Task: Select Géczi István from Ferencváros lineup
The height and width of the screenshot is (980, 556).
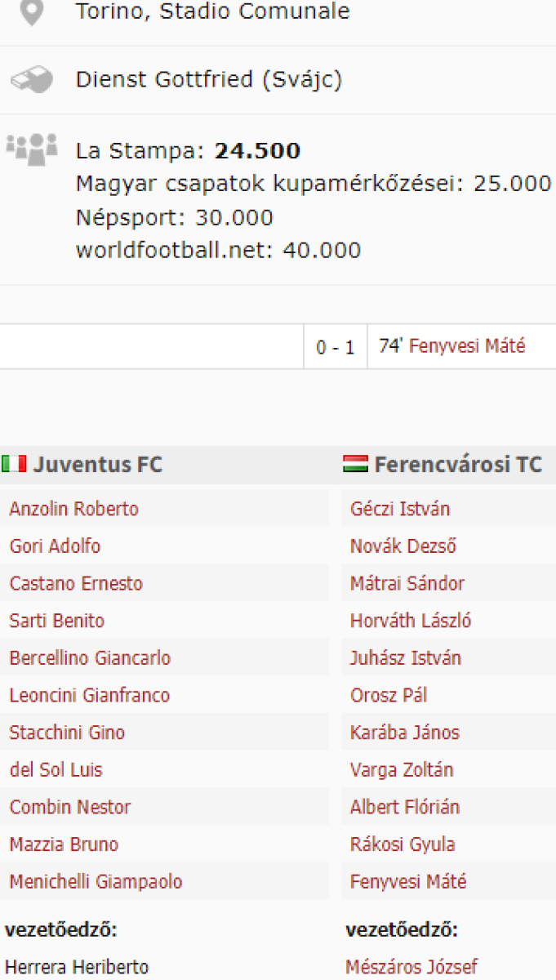Action: click(x=400, y=509)
